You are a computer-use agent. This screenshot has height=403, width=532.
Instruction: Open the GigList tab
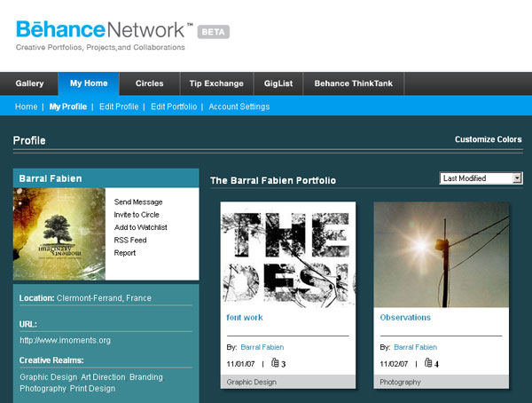[x=278, y=83]
